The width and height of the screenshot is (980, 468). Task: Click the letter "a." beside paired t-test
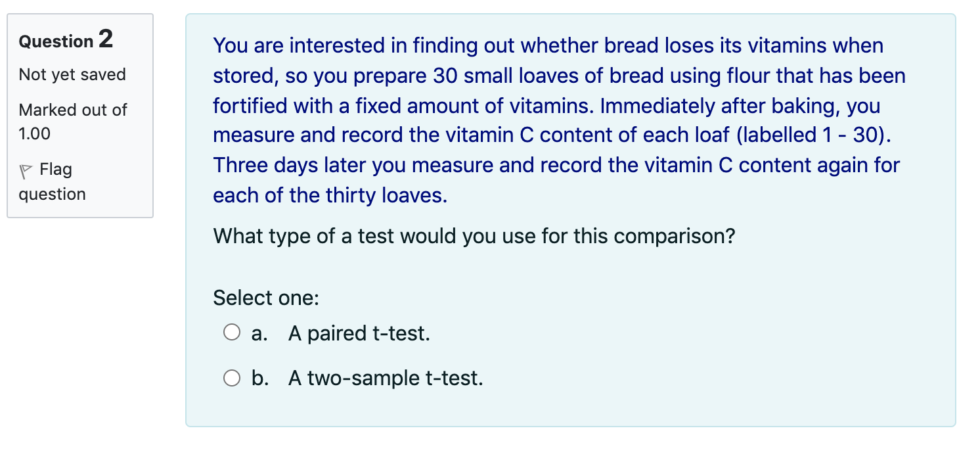[259, 334]
